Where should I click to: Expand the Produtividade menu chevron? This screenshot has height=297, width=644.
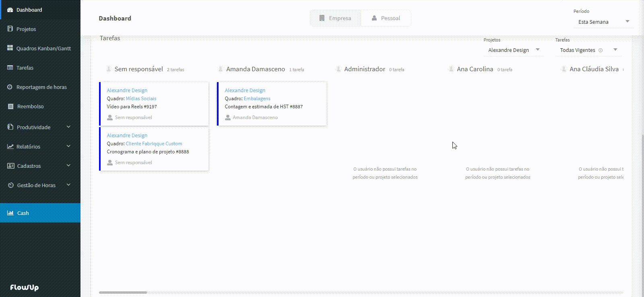68,127
